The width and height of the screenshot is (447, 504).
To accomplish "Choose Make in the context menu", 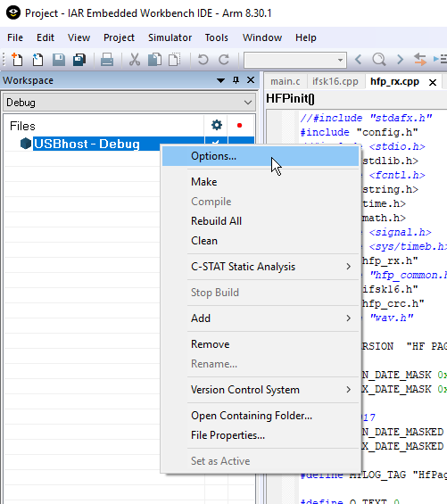I will coord(261,182).
